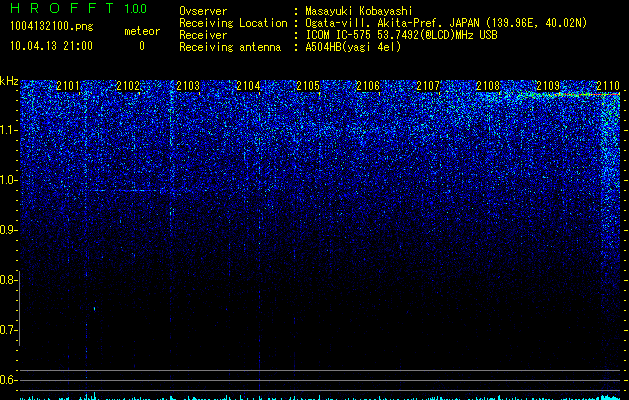Click the HROFFT 1.0.0 title text
The height and width of the screenshot is (400, 629).
78,8
